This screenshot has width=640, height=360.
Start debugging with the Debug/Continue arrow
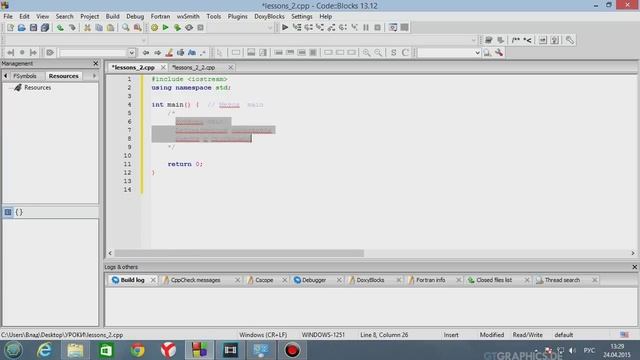(x=285, y=27)
